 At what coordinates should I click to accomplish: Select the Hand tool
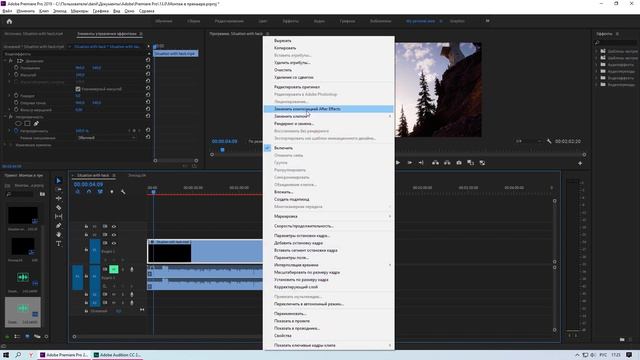tap(58, 234)
